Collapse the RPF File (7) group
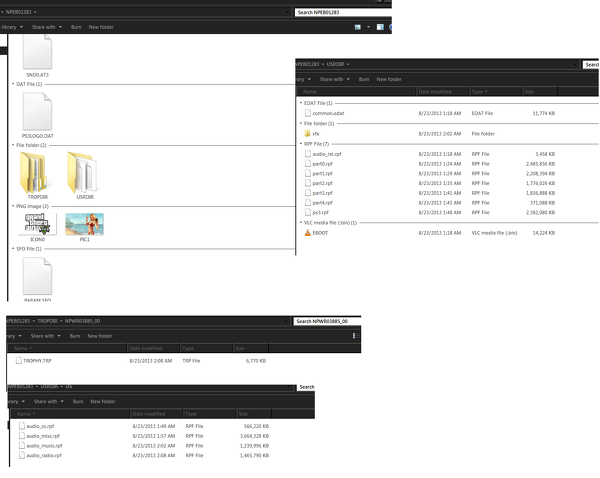 tap(301, 144)
